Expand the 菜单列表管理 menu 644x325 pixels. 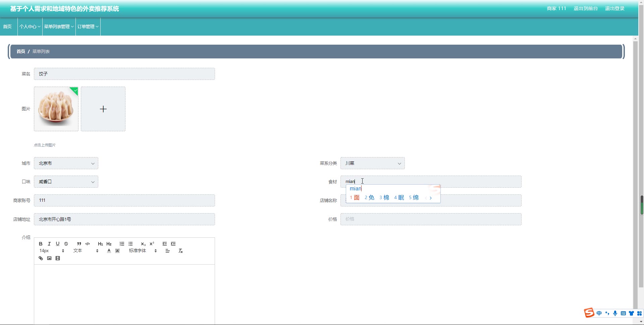[x=59, y=27]
